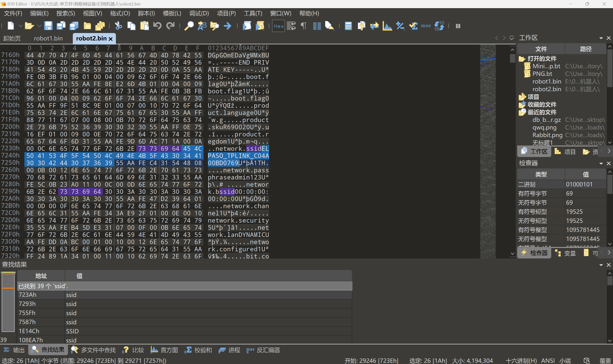
Task: Click the highlighter marker icon
Action: click(x=329, y=26)
